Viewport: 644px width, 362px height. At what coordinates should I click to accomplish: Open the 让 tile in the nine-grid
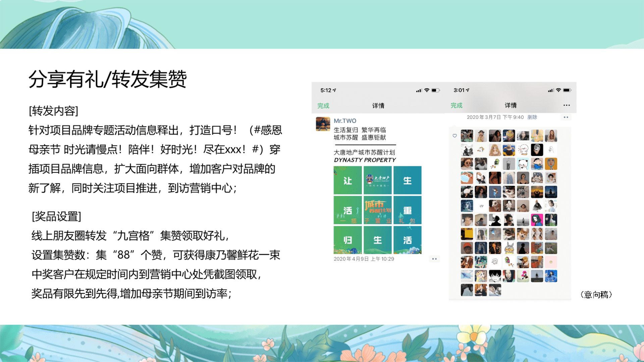(348, 180)
